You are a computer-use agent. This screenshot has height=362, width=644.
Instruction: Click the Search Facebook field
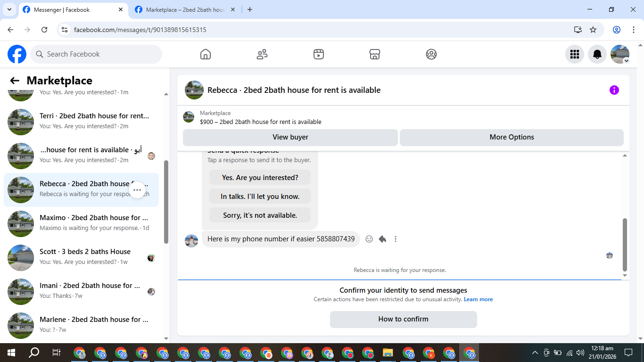click(x=96, y=54)
